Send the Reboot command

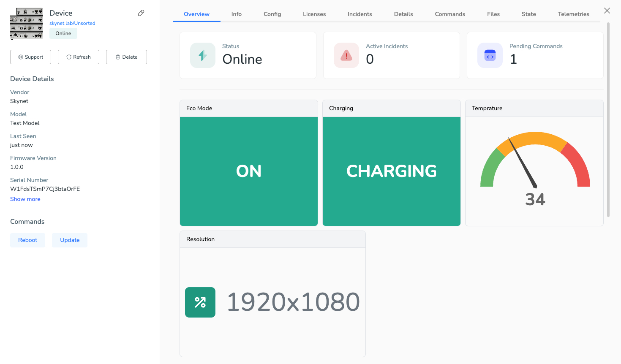pos(27,240)
